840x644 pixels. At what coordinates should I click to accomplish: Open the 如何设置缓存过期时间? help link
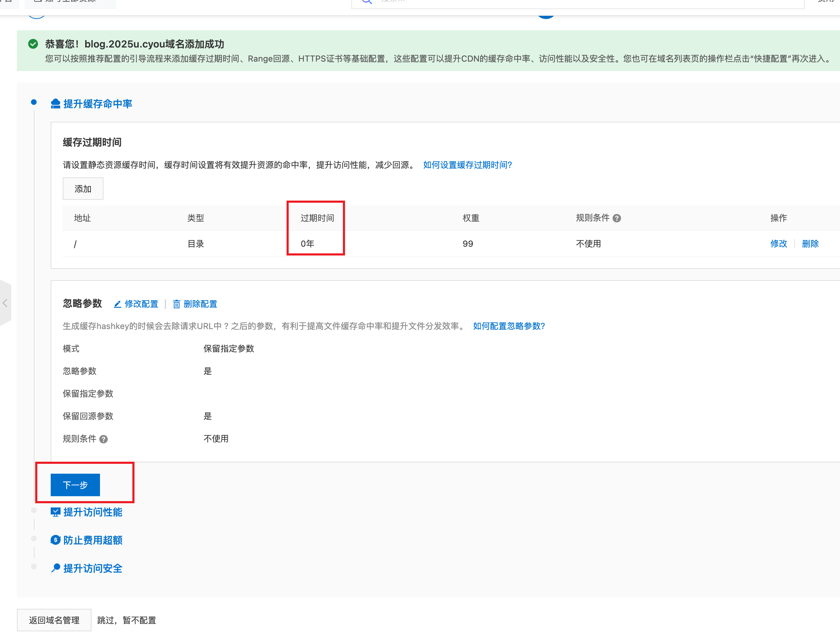click(x=467, y=165)
